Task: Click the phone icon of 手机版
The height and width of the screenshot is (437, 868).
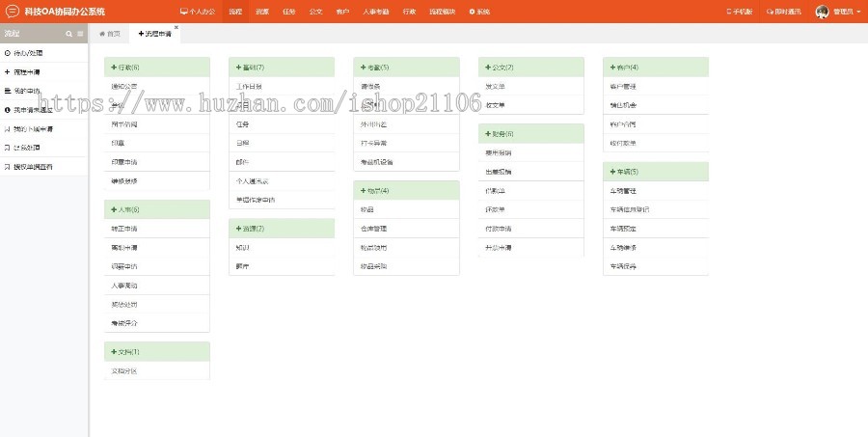Action: [729, 11]
